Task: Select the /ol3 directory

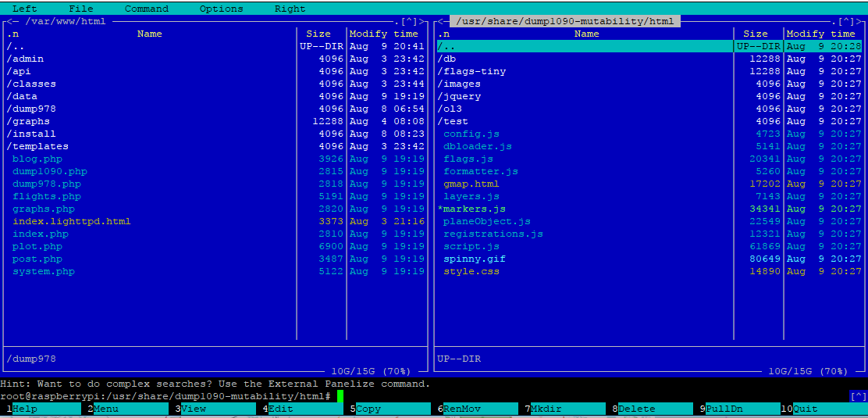Action: point(649,109)
